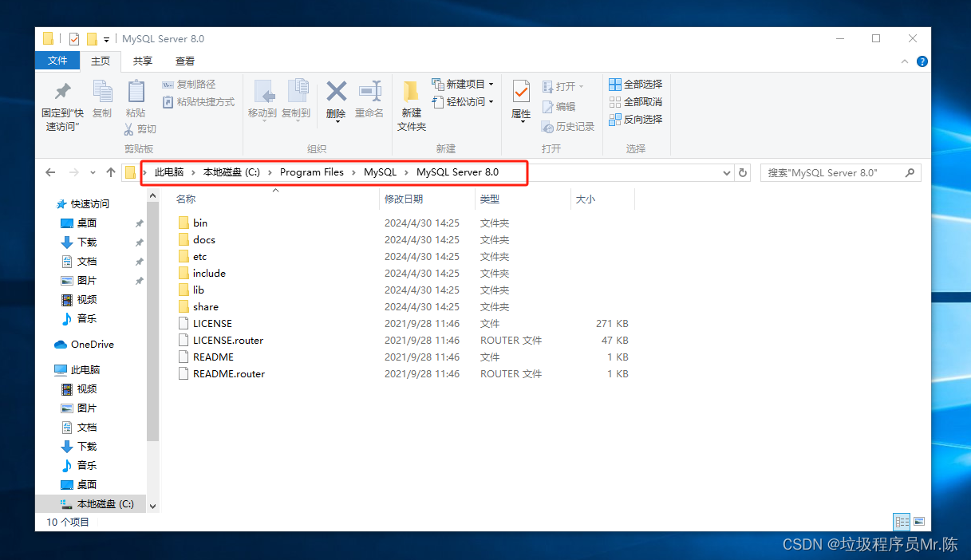Go back with the left arrow
This screenshot has height=560, width=971.
click(50, 172)
